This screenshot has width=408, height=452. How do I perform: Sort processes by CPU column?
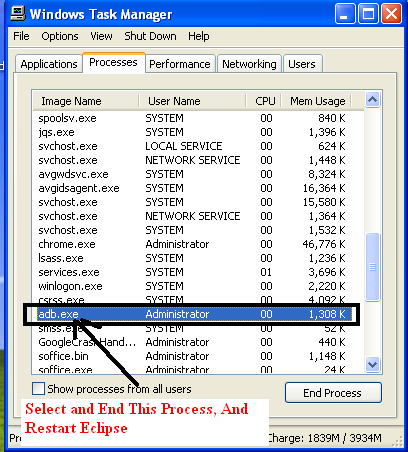tap(264, 101)
